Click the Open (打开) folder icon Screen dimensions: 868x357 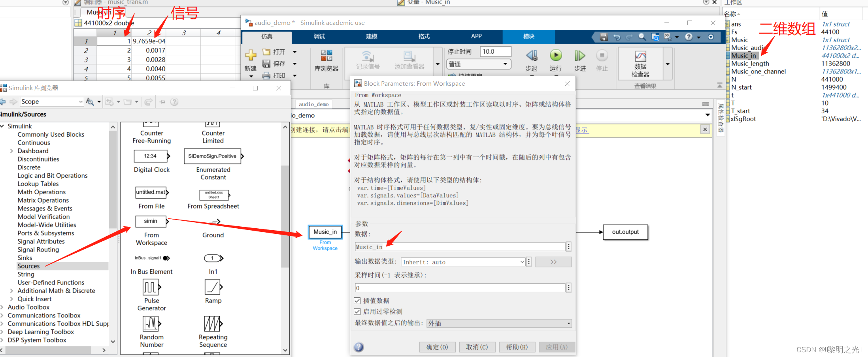[x=266, y=52]
